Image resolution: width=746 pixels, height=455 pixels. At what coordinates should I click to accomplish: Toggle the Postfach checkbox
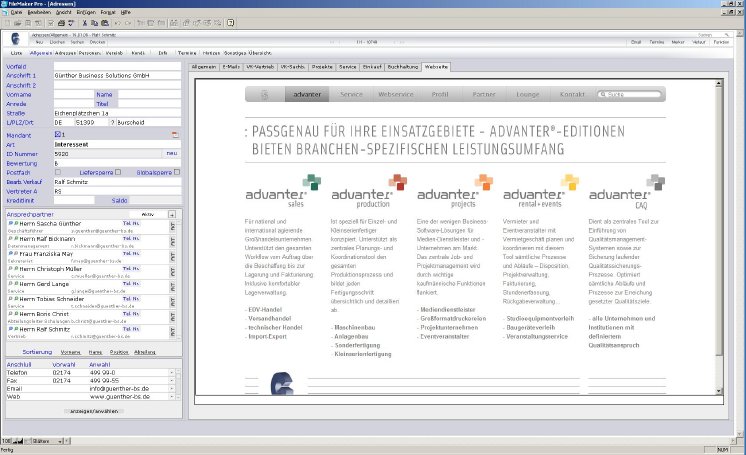pos(58,172)
